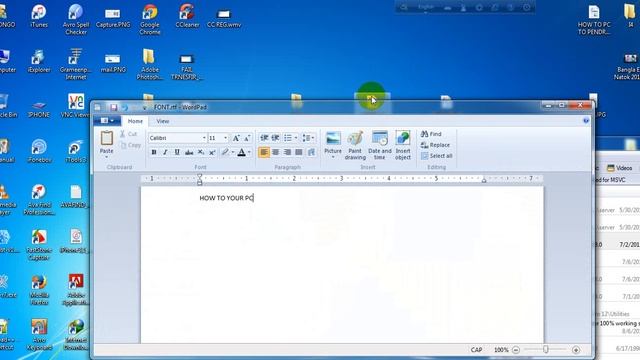Viewport: 640px width, 360px height.
Task: Click the Shrink font button
Action: tap(247, 138)
